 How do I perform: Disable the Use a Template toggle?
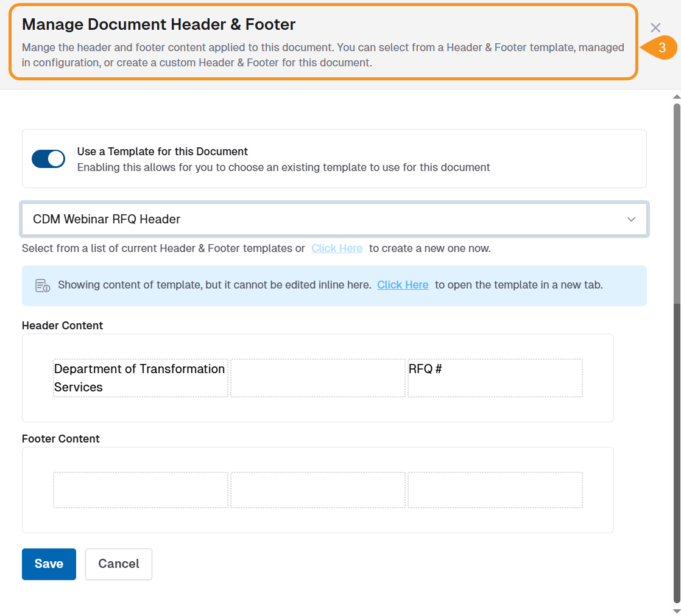click(49, 159)
